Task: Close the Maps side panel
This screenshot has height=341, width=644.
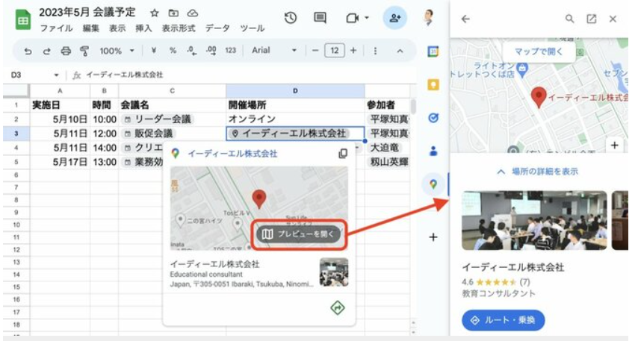Action: (613, 19)
